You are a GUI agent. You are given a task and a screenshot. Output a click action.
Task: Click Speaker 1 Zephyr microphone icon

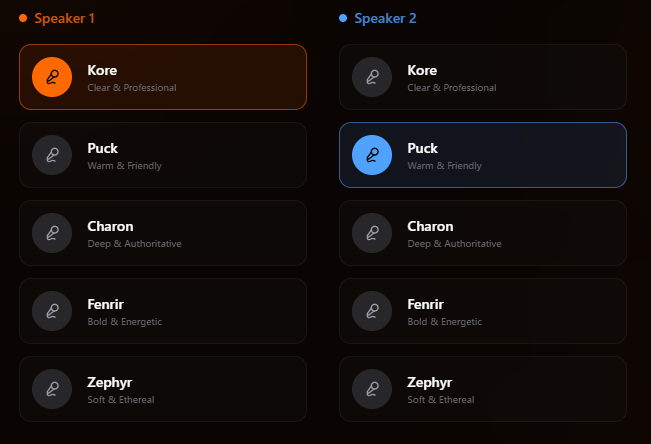(52, 389)
